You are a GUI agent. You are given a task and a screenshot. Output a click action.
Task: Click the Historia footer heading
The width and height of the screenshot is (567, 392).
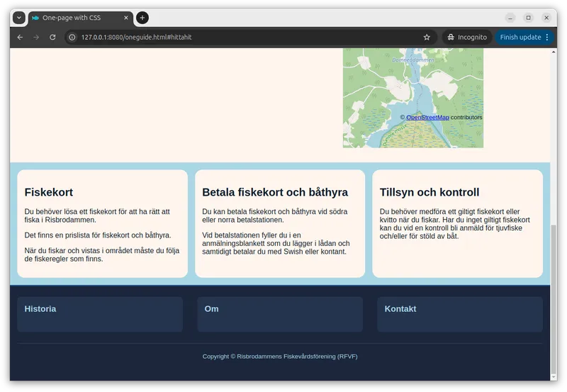(x=40, y=309)
